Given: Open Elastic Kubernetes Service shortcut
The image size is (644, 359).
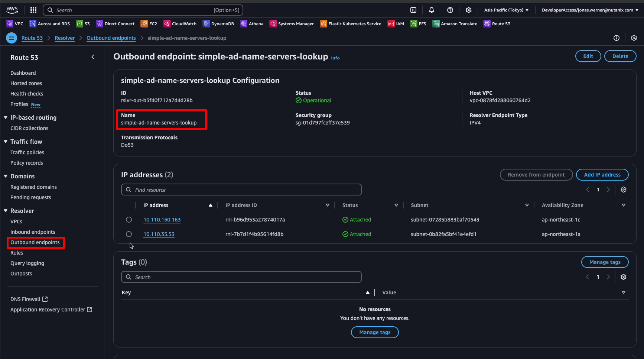Looking at the screenshot, I should click(x=351, y=24).
